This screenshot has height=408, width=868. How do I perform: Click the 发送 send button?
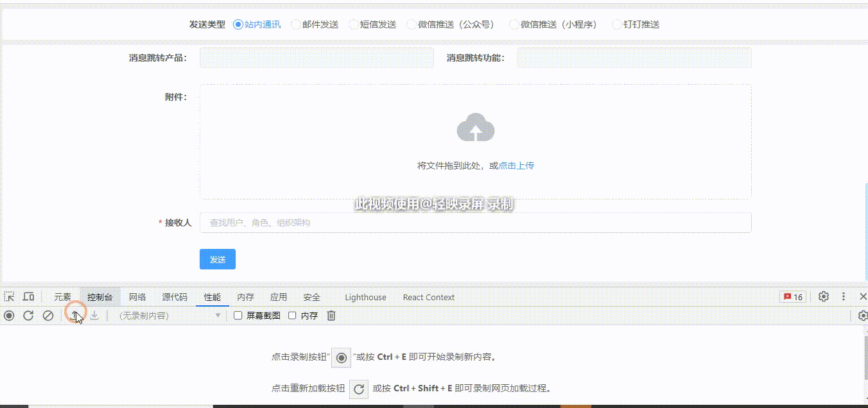pos(218,259)
